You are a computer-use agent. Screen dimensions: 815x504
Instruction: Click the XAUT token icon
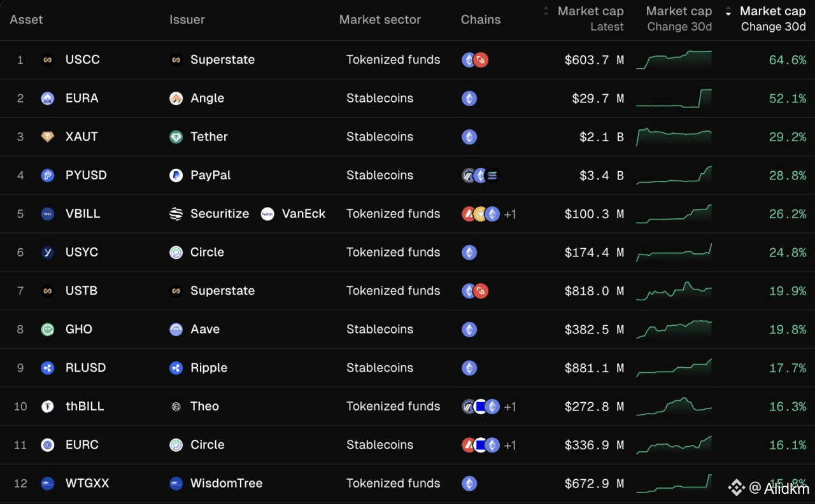pos(47,137)
